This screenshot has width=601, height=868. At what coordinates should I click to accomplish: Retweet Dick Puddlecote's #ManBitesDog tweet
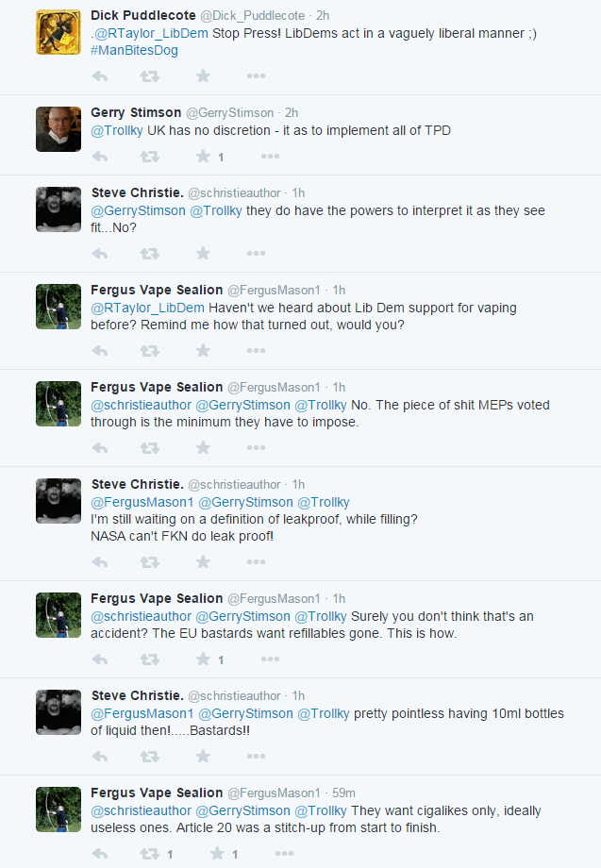pos(150,75)
